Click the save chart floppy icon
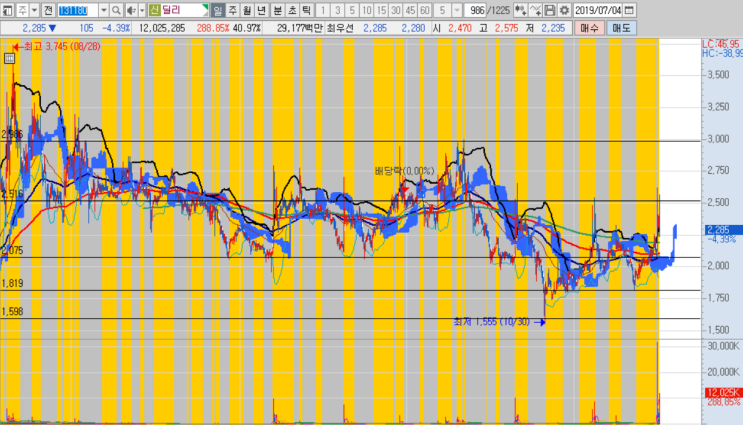Screen dimensions: 743x425 [x=550, y=10]
